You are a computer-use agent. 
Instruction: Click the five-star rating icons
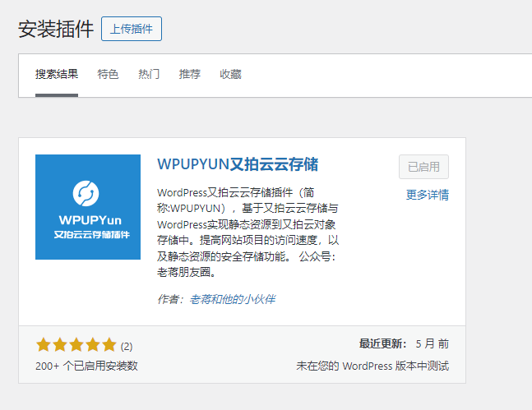76,344
